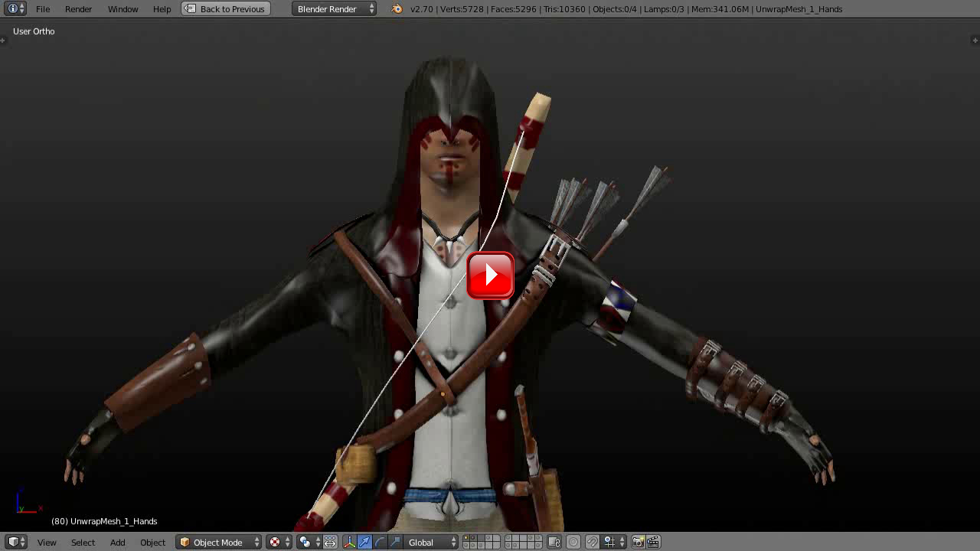Screen dimensions: 980x551
Task: Open the pivot point selector icon
Action: (x=309, y=542)
